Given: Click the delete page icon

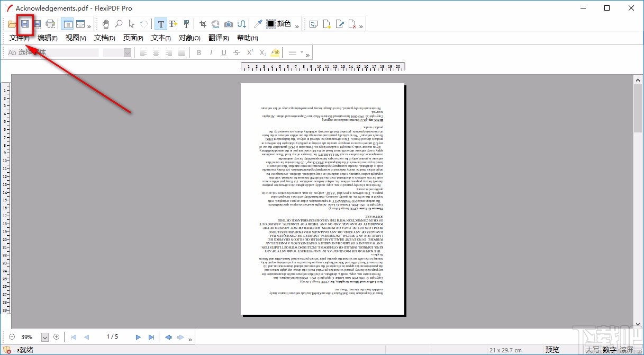Looking at the screenshot, I should coord(352,24).
